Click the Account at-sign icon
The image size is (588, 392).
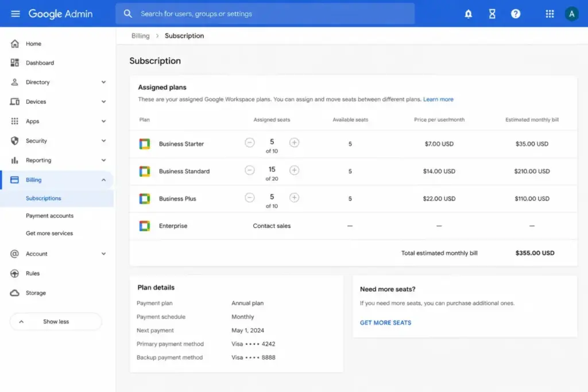tap(14, 254)
